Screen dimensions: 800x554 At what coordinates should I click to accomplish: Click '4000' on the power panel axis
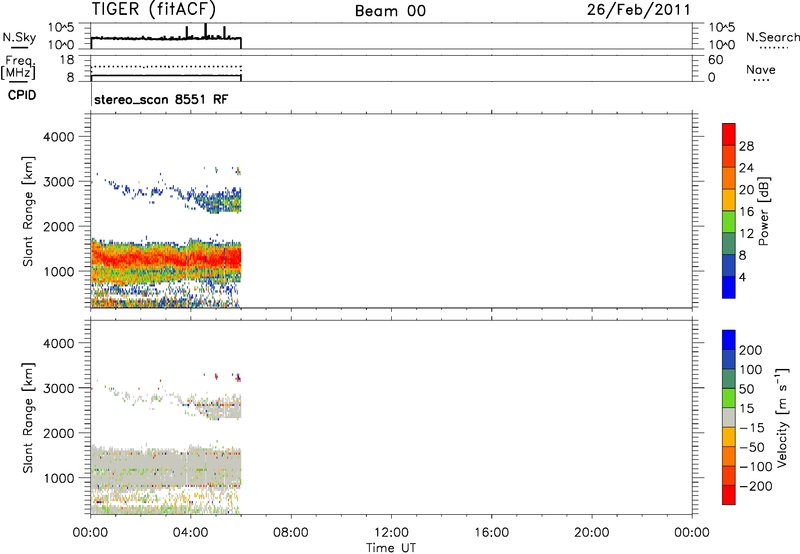(58, 137)
